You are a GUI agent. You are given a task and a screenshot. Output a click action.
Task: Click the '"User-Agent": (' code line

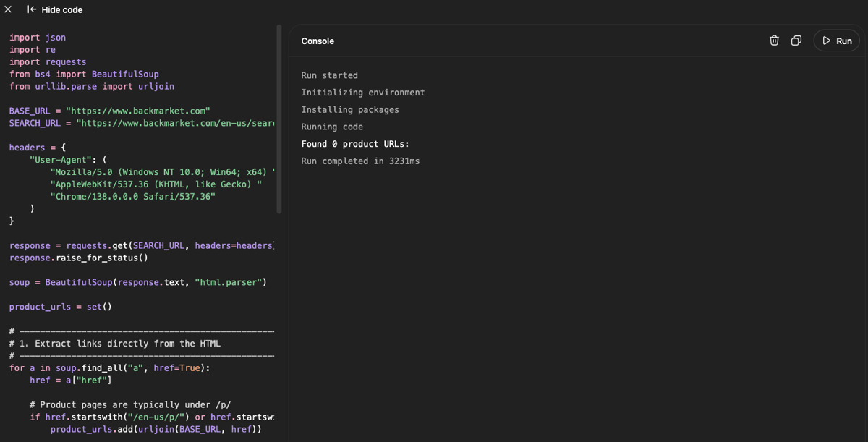68,160
